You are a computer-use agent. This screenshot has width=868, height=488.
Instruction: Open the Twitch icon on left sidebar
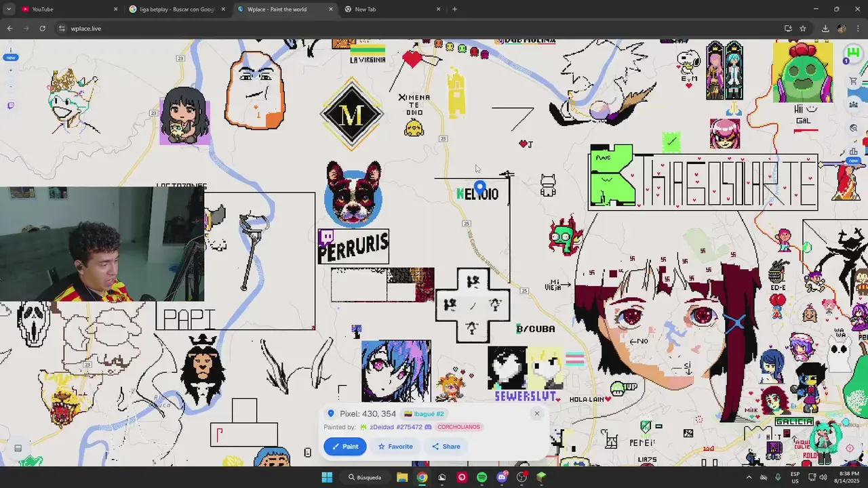[x=10, y=106]
